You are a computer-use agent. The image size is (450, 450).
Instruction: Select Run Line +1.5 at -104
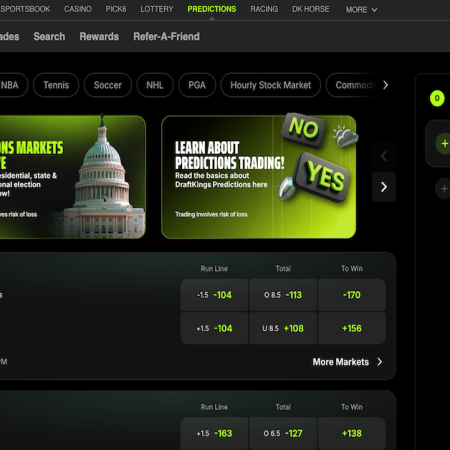[x=214, y=328]
